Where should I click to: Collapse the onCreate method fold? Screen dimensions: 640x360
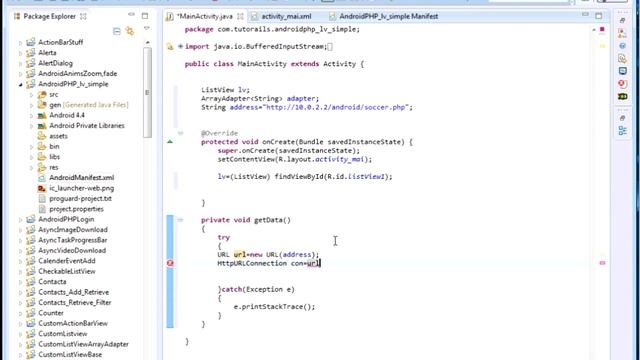[180, 133]
